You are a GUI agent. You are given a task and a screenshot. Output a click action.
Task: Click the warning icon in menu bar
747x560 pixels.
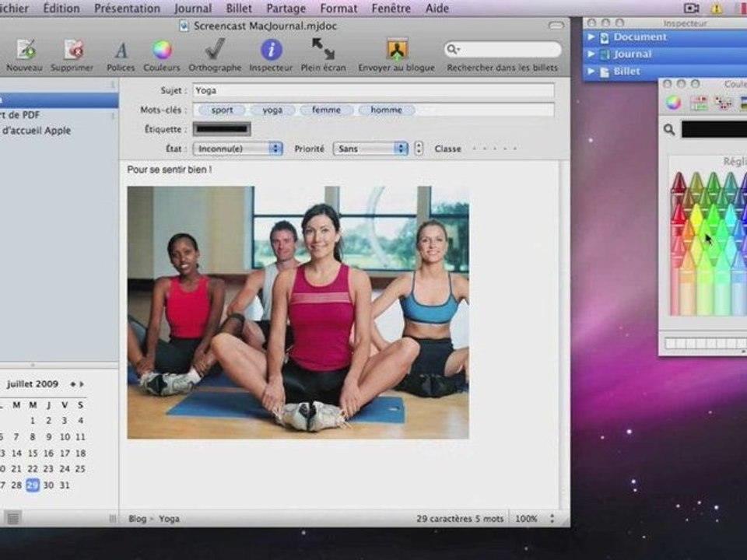pyautogui.click(x=717, y=8)
